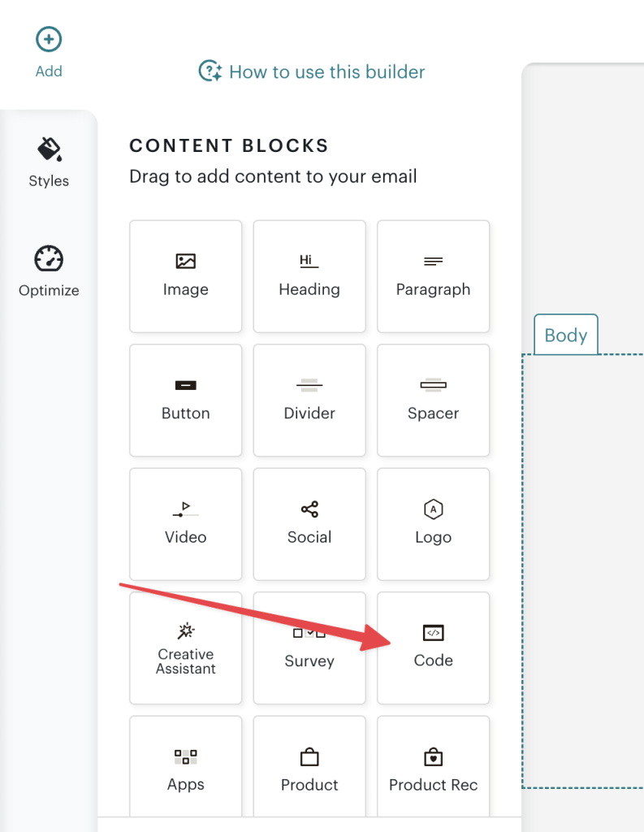644x832 pixels.
Task: Choose the Spacer content block
Action: (433, 400)
